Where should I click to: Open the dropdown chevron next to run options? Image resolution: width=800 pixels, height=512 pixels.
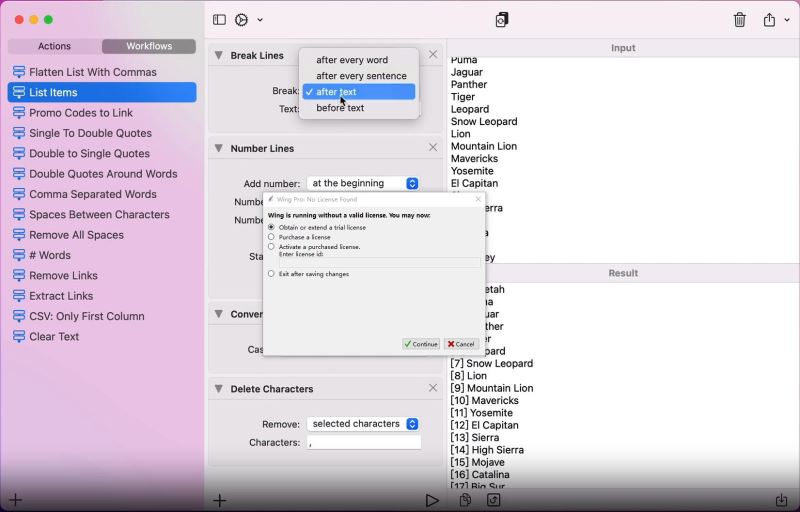pos(260,20)
